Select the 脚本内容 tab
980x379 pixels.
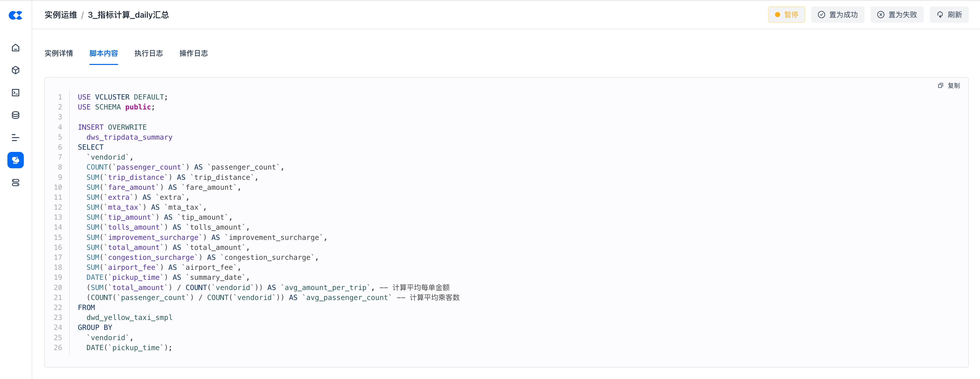pos(104,54)
